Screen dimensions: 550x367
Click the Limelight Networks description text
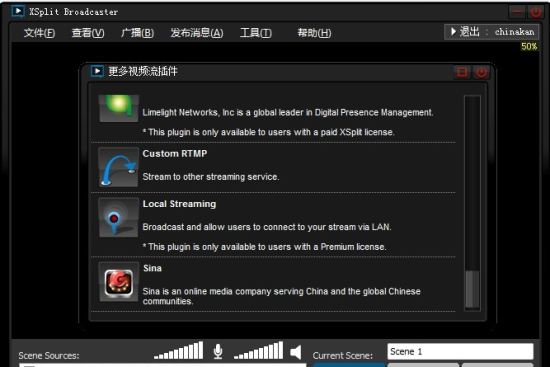[x=288, y=112]
